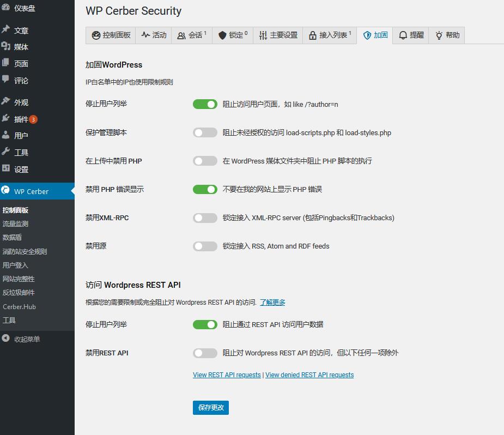
Task: Click the appearance brush icon beside 外观
Action: click(x=5, y=101)
